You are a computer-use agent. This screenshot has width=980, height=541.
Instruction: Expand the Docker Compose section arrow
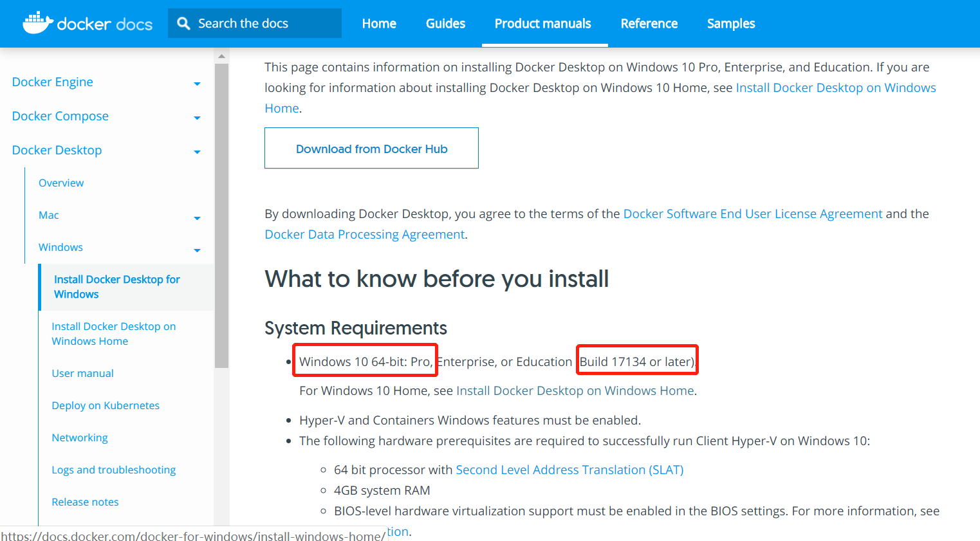(197, 118)
